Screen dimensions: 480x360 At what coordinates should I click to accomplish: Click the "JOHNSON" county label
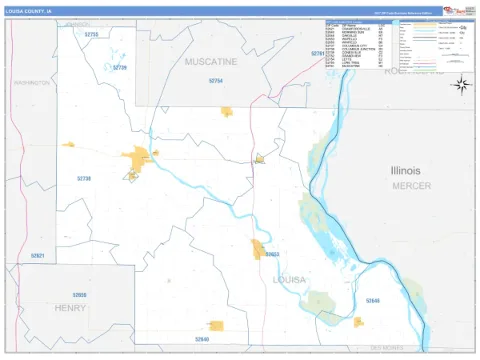[x=78, y=24]
